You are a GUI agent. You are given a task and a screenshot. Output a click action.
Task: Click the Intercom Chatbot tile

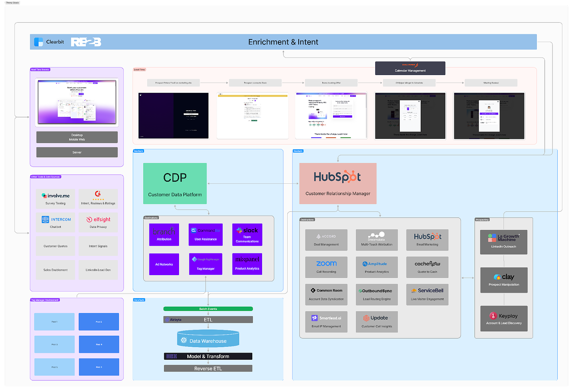(x=55, y=222)
